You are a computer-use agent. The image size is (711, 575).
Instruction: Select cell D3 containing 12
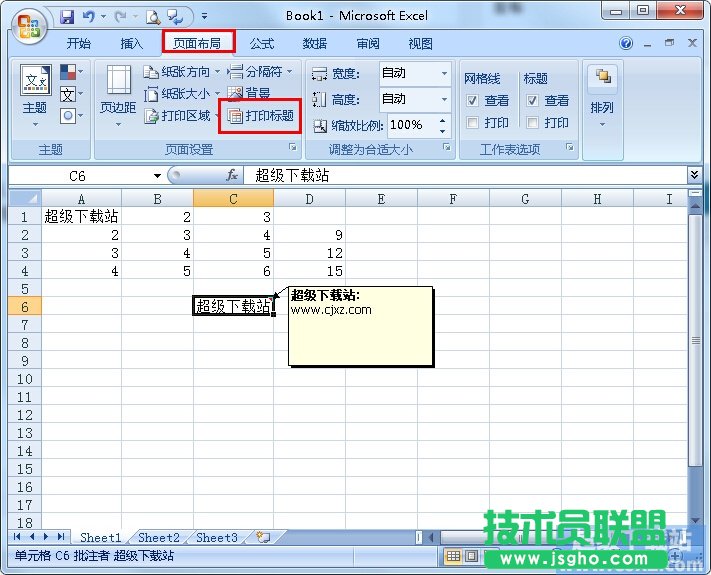(310, 253)
